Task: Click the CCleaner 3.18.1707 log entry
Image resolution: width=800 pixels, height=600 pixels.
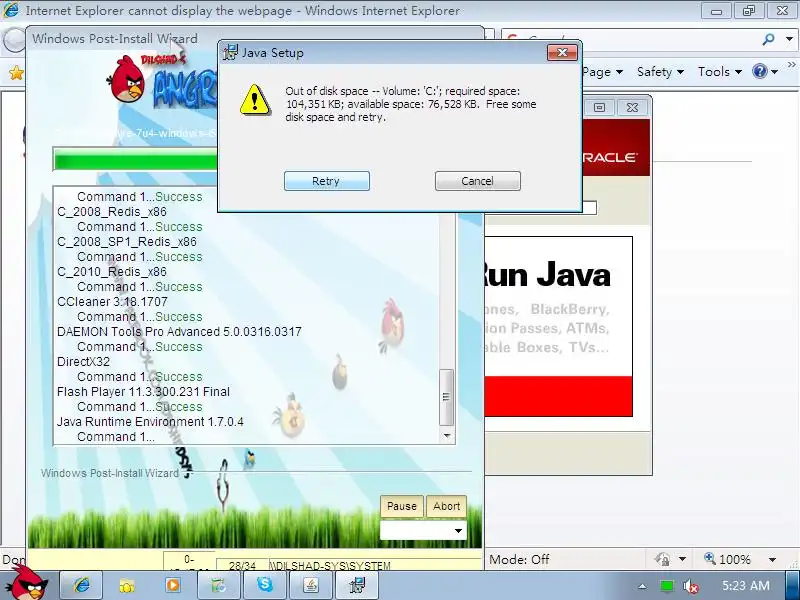Action: pos(112,302)
